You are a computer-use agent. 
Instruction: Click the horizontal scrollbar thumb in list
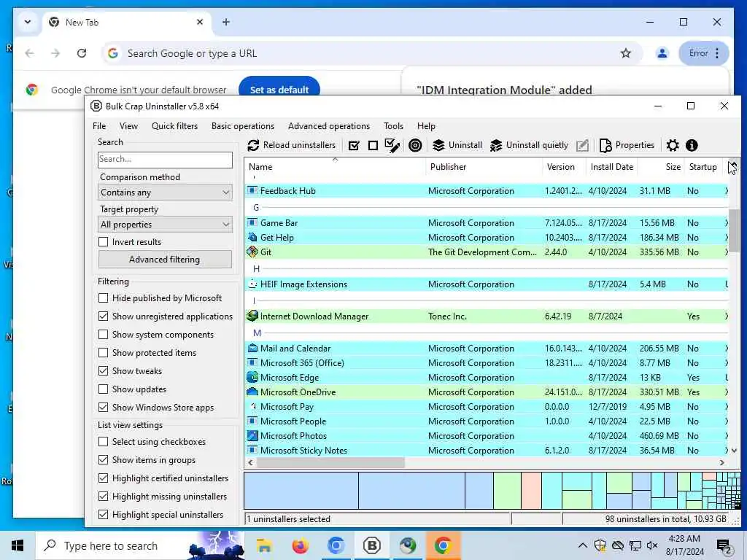(330, 462)
